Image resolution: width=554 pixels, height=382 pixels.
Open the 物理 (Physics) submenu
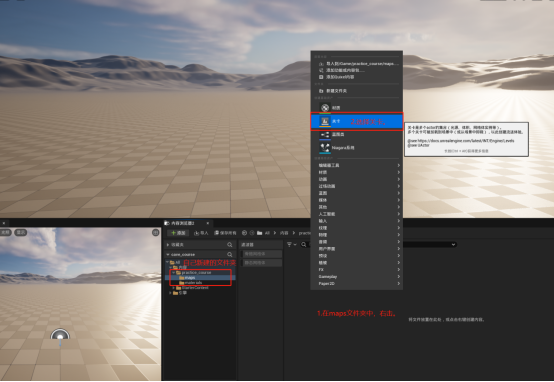click(x=356, y=235)
